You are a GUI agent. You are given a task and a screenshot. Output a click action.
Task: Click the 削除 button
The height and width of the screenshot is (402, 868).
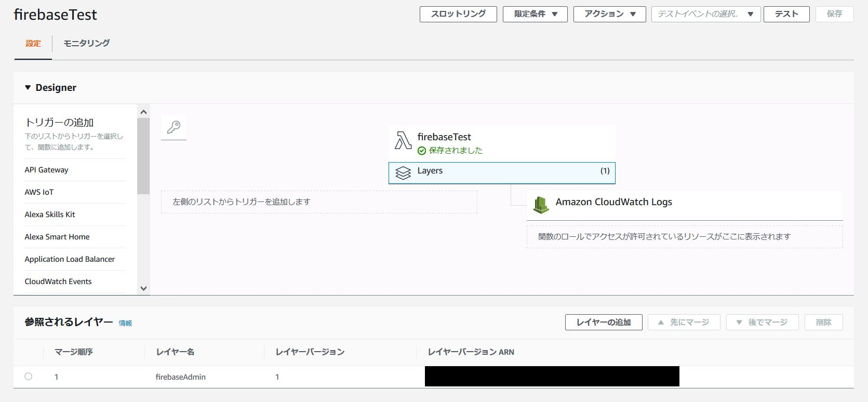click(823, 322)
